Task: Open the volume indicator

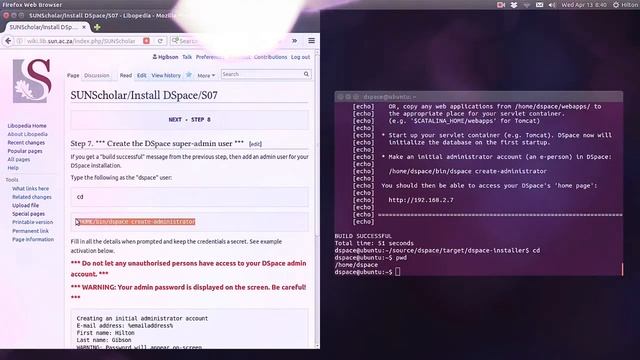Action: [x=552, y=5]
